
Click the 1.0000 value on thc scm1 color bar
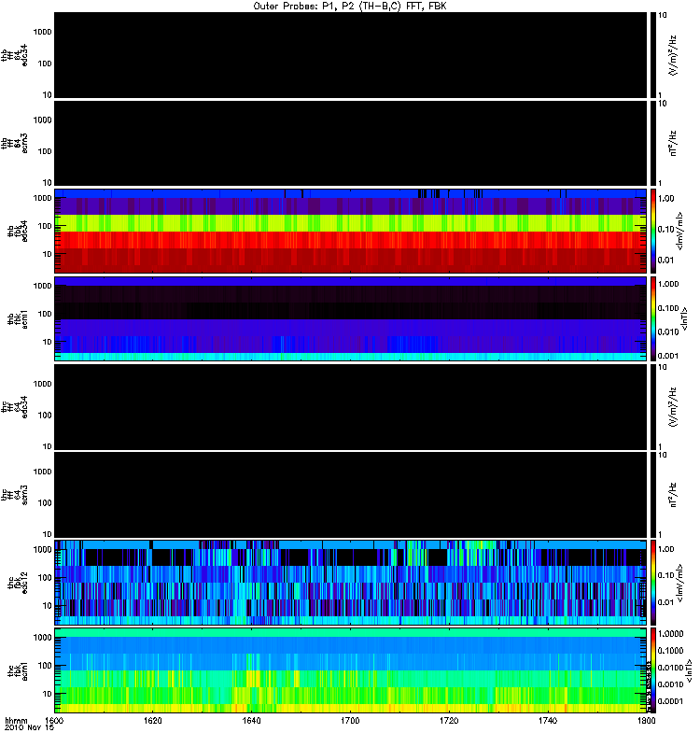(x=670, y=634)
